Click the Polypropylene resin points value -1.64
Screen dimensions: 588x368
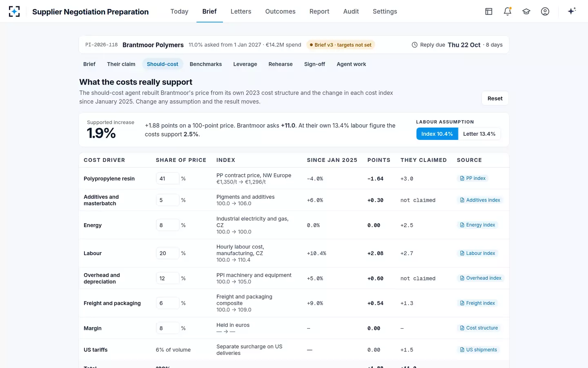(x=375, y=179)
